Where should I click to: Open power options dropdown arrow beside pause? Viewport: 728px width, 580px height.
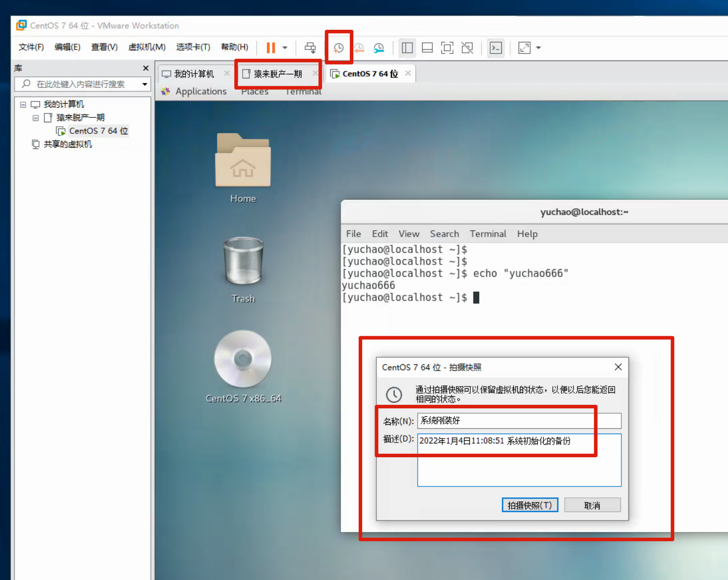point(285,48)
